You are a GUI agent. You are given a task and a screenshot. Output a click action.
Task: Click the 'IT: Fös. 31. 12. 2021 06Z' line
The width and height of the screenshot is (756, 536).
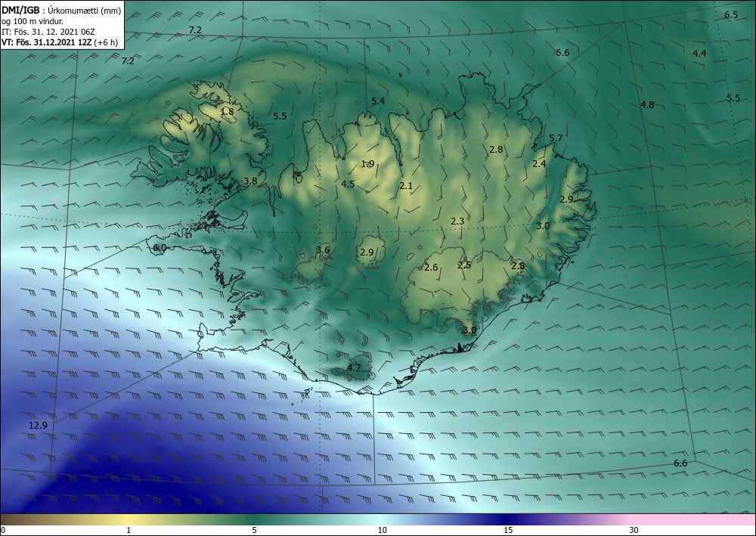pyautogui.click(x=48, y=31)
